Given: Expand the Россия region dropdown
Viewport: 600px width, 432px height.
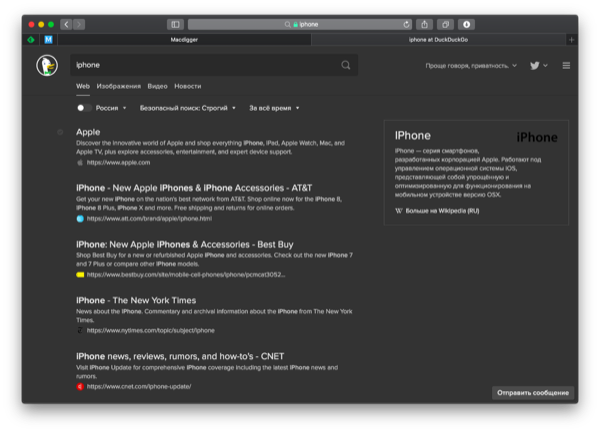Looking at the screenshot, I should tap(111, 108).
